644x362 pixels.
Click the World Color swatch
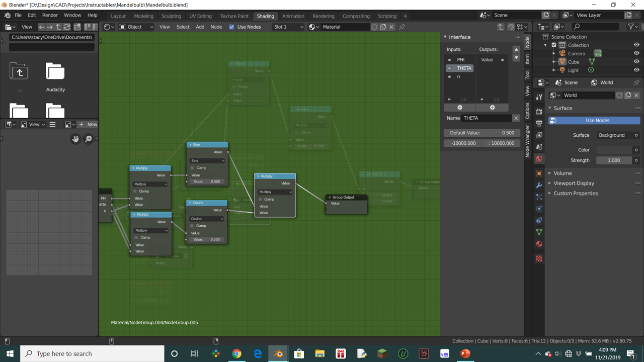pyautogui.click(x=614, y=150)
